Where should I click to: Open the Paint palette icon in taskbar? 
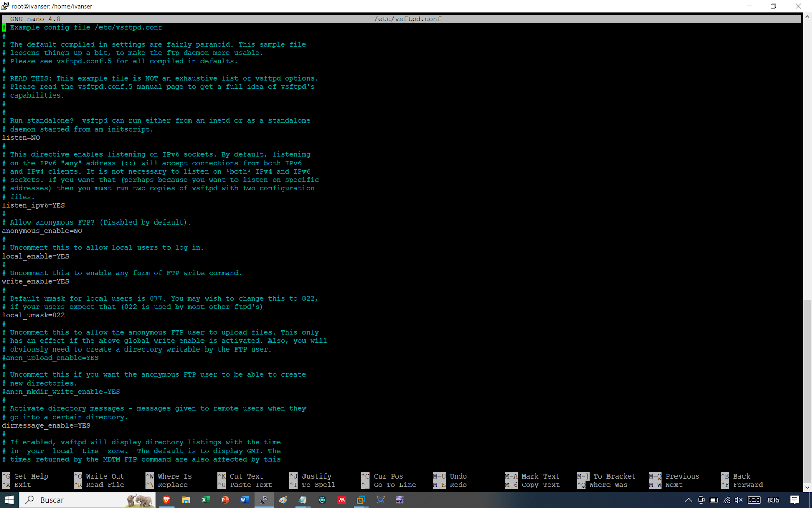click(x=283, y=500)
